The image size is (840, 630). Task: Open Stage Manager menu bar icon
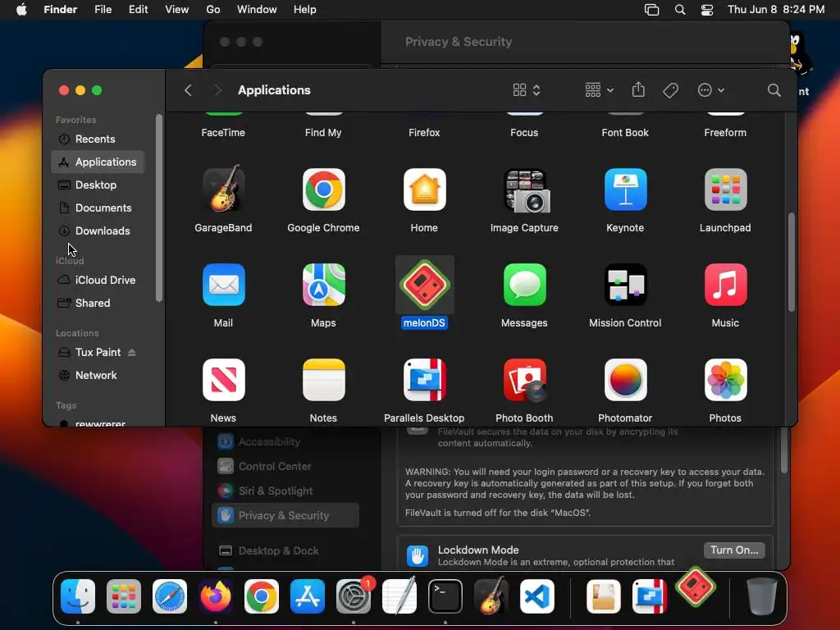tap(651, 10)
